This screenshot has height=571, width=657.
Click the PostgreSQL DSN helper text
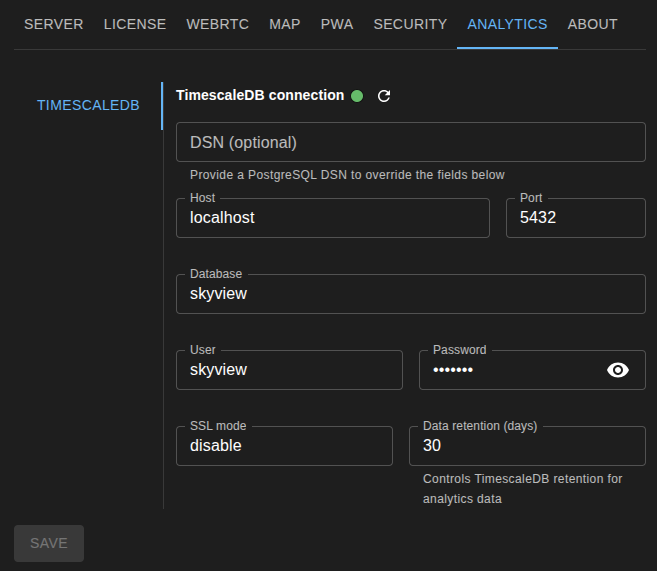[347, 175]
